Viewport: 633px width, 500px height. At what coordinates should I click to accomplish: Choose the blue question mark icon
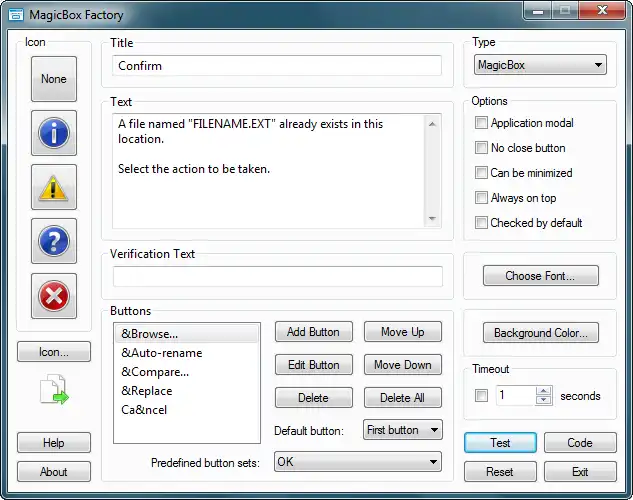54,241
